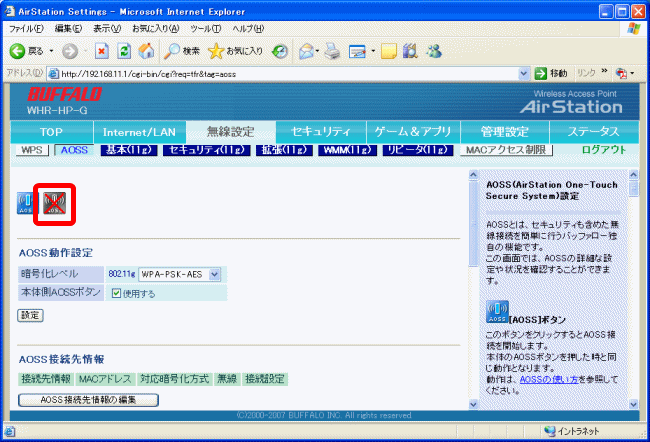Click the status bar page icon
Image resolution: width=650 pixels, height=442 pixels.
[x=10, y=431]
